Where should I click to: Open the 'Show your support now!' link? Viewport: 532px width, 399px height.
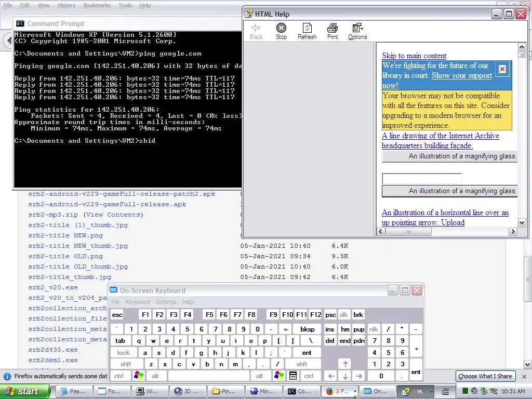tap(462, 75)
